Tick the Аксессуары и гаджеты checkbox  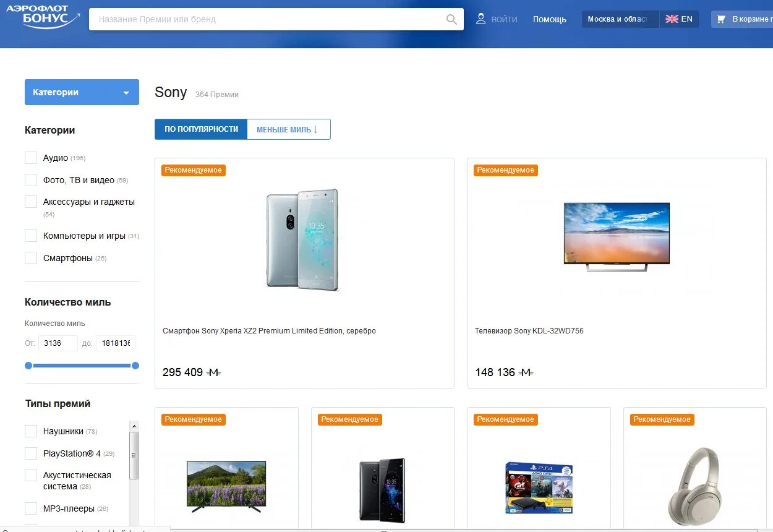[x=31, y=202]
